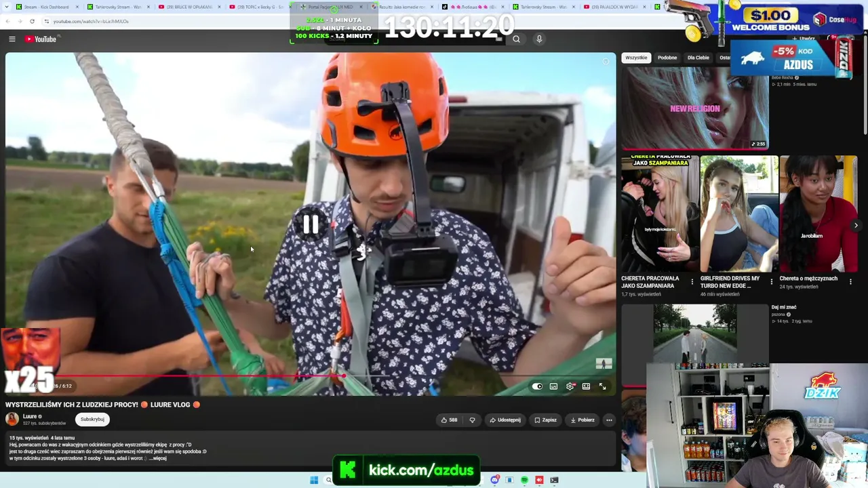Open Spotify from the taskbar
This screenshot has width=868, height=488.
coord(524,480)
